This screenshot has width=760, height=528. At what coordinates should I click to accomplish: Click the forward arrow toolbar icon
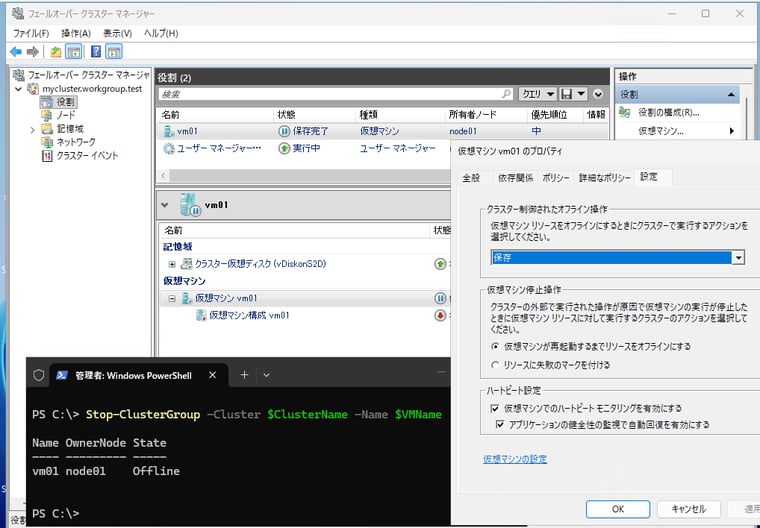click(32, 51)
